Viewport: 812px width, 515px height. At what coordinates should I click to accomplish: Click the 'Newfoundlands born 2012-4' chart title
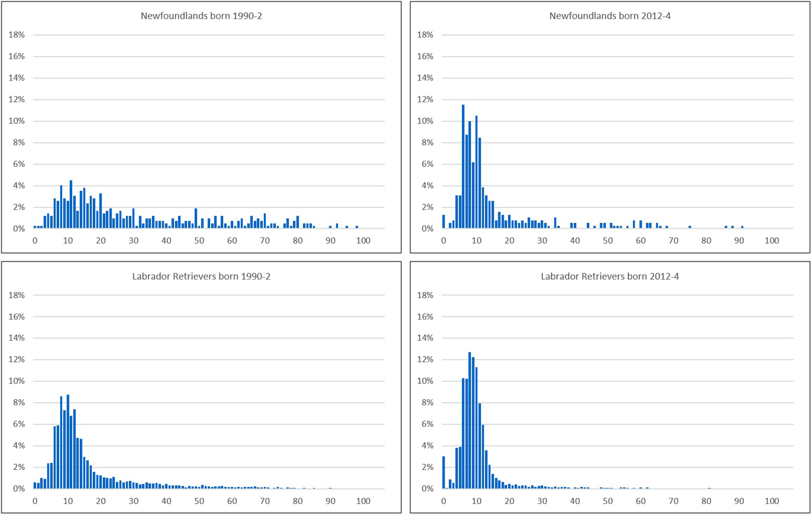tap(609, 16)
